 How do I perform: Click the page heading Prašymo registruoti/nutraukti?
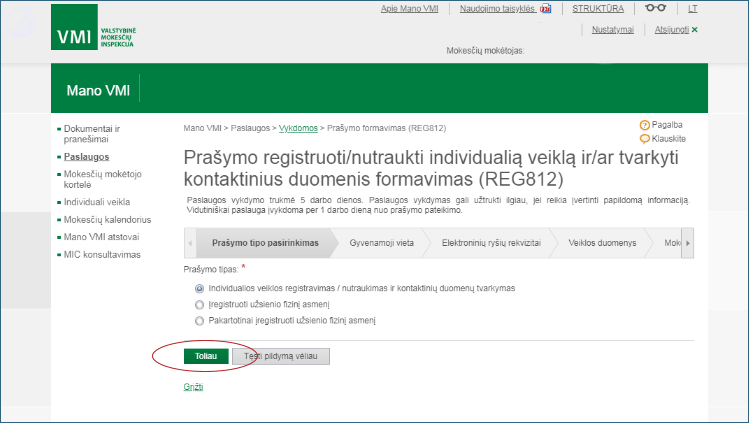[x=431, y=168]
